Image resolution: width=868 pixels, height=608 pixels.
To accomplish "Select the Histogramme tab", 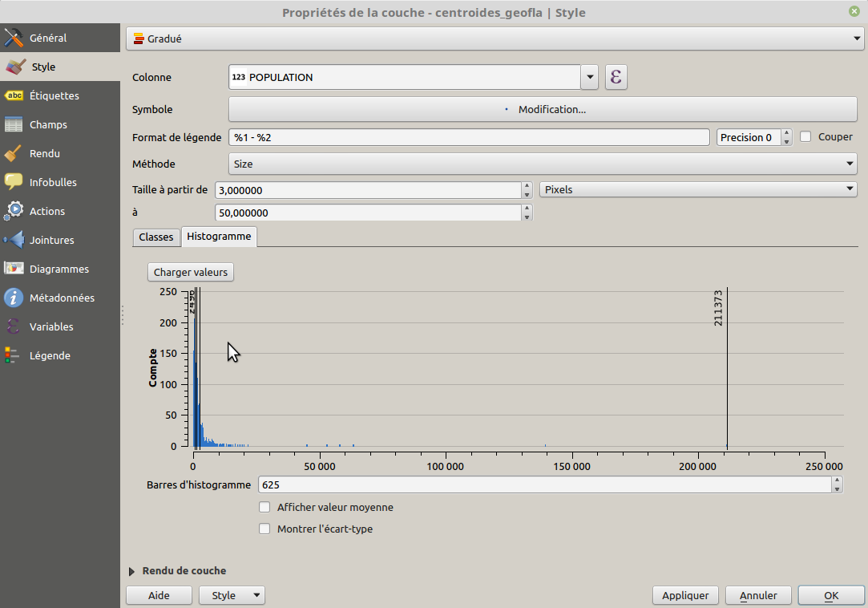I will pos(219,236).
